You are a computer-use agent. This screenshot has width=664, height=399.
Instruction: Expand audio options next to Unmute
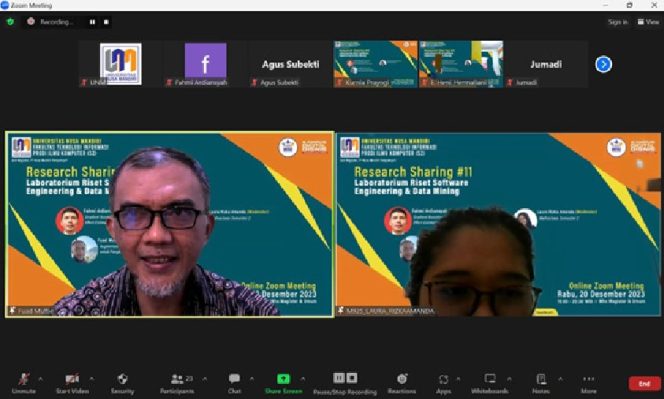tap(41, 379)
